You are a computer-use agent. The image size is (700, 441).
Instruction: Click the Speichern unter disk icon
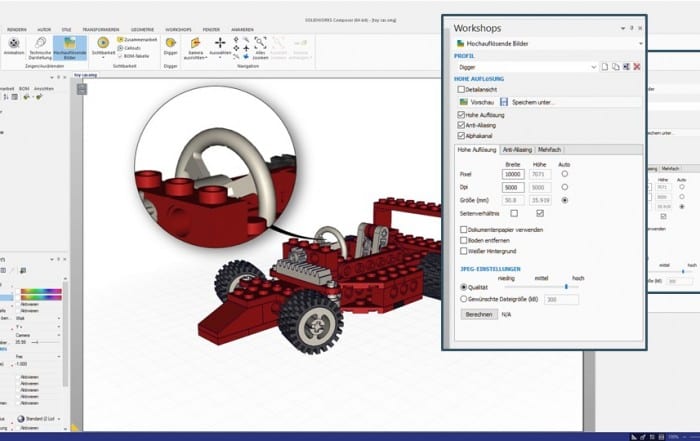[504, 102]
